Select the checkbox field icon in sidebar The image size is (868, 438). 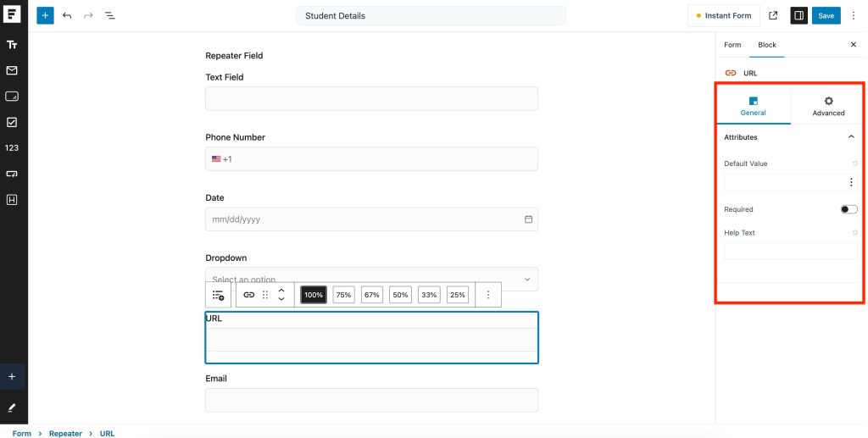(x=12, y=122)
